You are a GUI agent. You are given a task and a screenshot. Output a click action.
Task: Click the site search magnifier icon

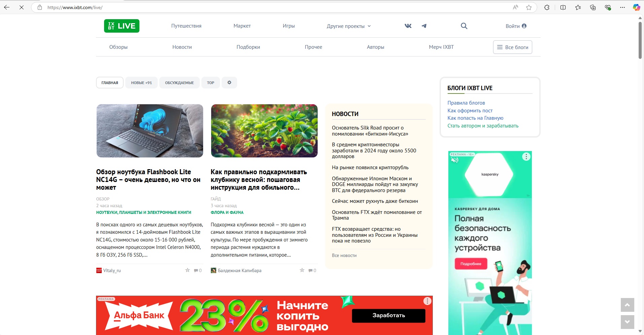464,26
